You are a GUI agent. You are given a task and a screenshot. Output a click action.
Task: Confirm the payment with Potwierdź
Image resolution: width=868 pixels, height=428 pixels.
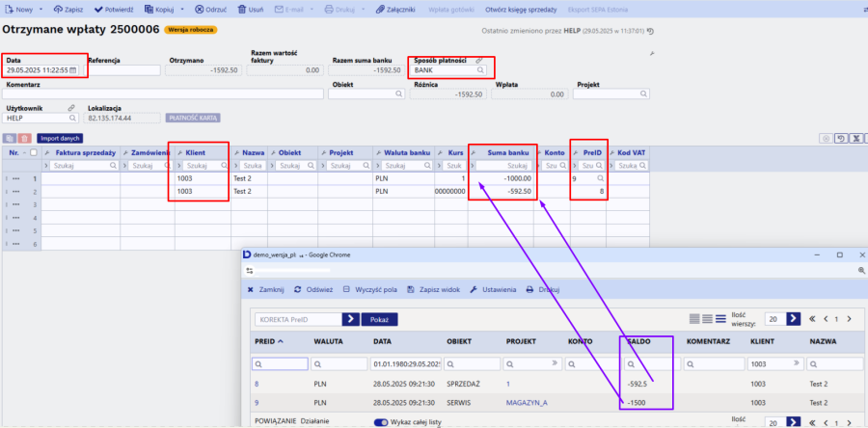[114, 10]
